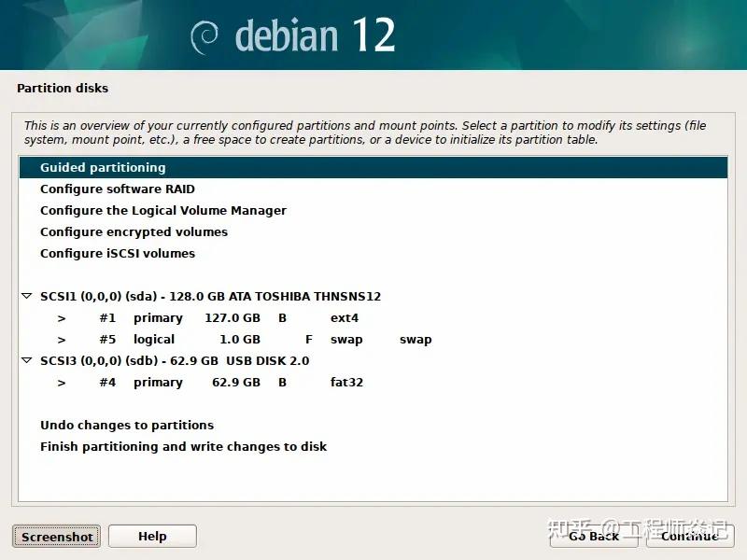Choose Undo changes to partitions
This screenshot has height=560, width=747.
[127, 425]
